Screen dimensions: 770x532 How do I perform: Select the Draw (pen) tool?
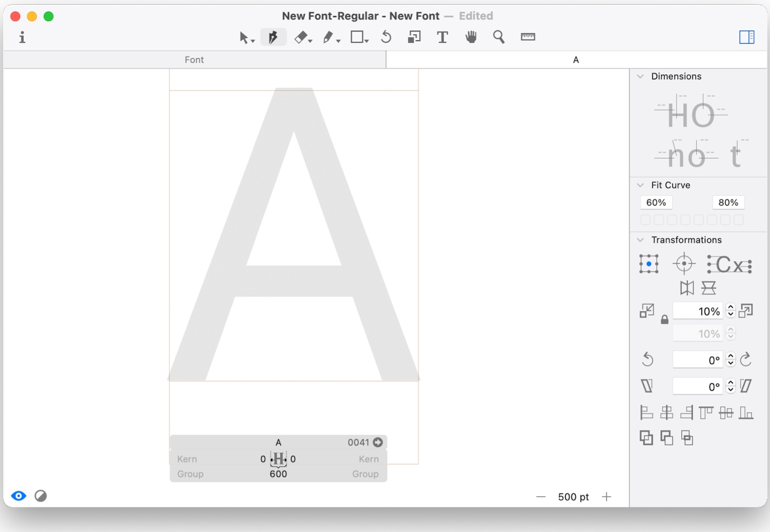pyautogui.click(x=273, y=37)
